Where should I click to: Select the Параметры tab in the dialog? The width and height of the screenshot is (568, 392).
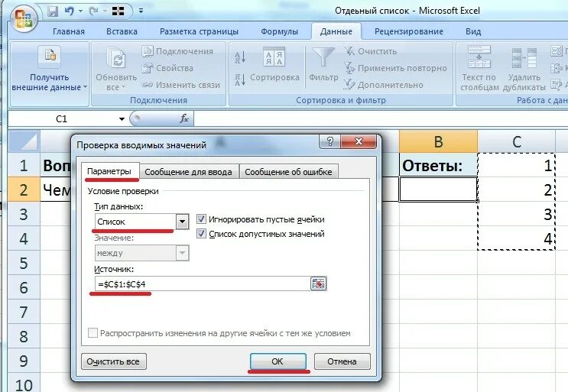pyautogui.click(x=109, y=171)
